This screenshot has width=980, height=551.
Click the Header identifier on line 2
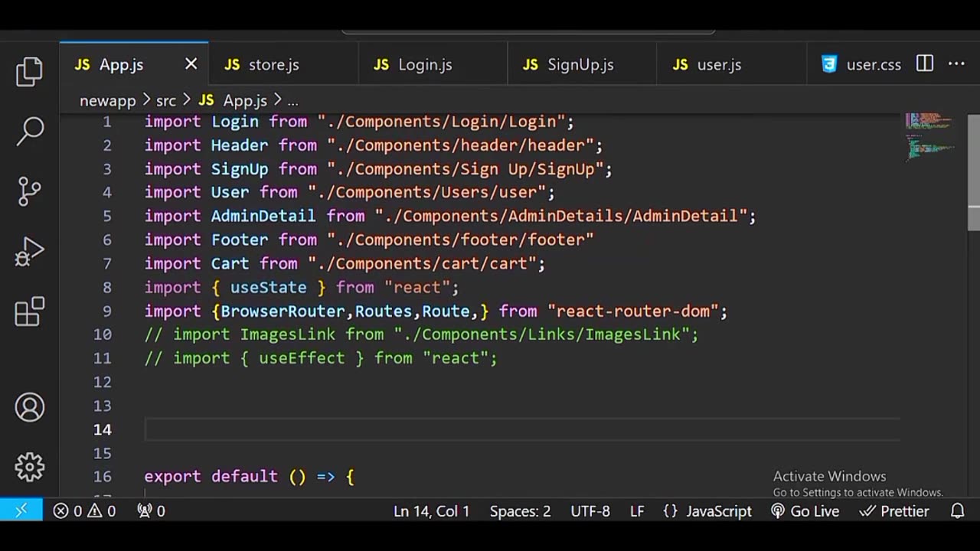[x=240, y=145]
